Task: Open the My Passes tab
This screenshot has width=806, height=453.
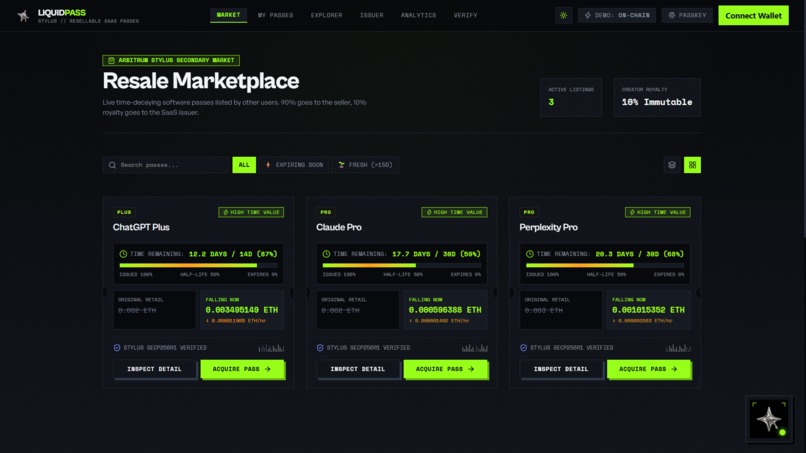Action: [276, 15]
